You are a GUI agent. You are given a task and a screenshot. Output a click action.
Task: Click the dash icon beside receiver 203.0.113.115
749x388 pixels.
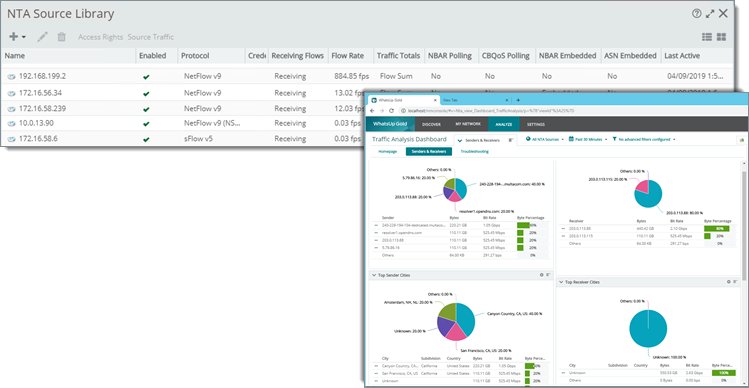563,236
